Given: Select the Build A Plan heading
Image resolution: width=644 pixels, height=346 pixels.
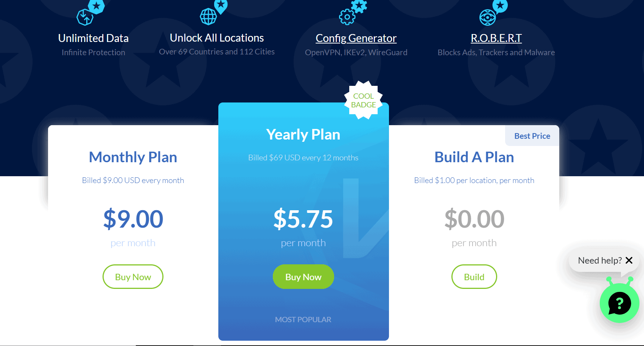Looking at the screenshot, I should point(474,157).
